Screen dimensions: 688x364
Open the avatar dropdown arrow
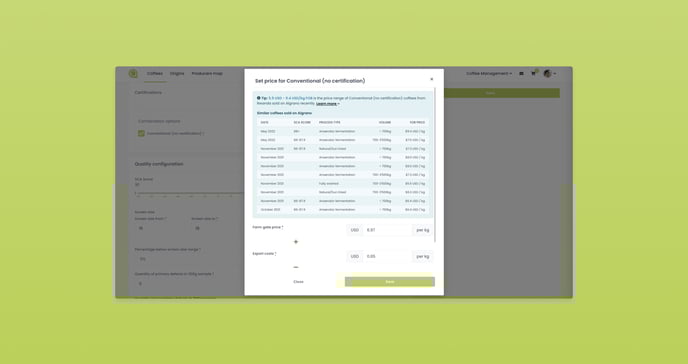(555, 74)
